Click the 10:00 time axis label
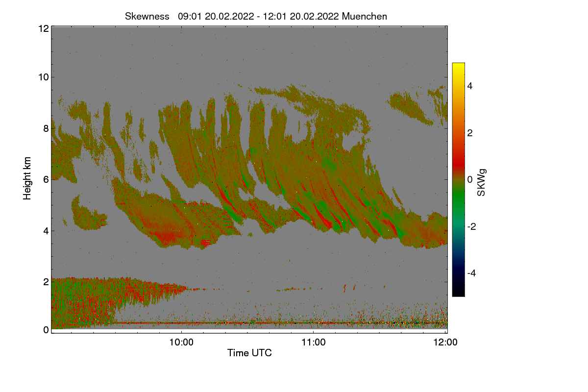The image size is (588, 392). coord(181,343)
